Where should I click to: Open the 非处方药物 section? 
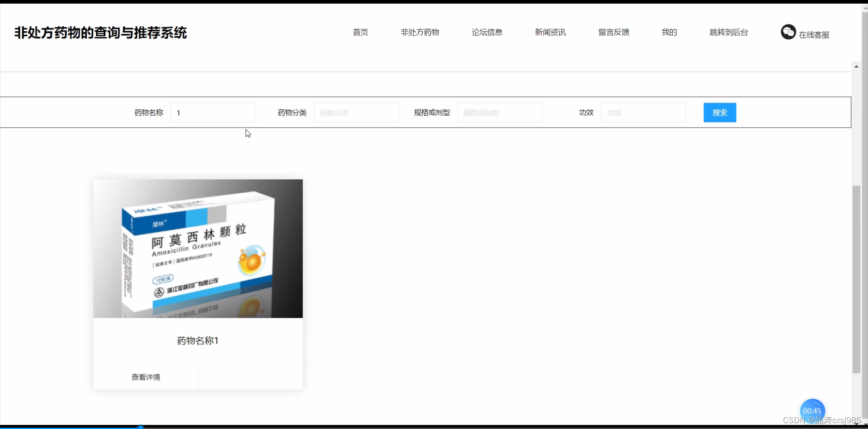pos(420,32)
